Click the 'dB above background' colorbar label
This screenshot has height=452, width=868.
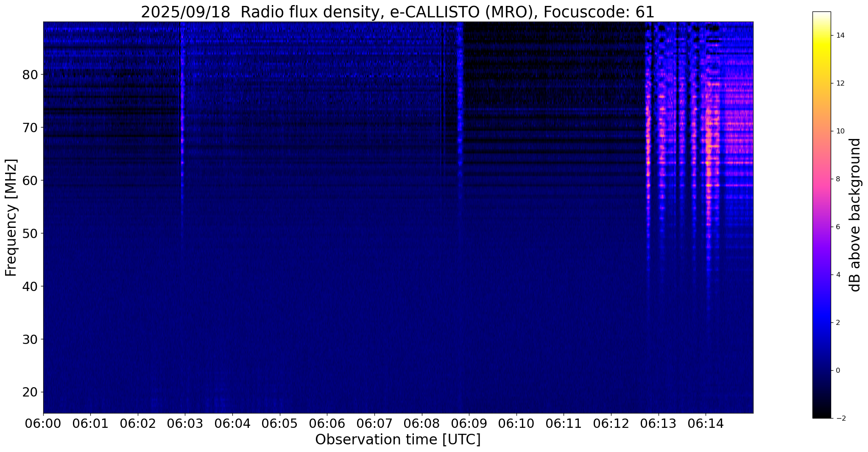pyautogui.click(x=855, y=215)
